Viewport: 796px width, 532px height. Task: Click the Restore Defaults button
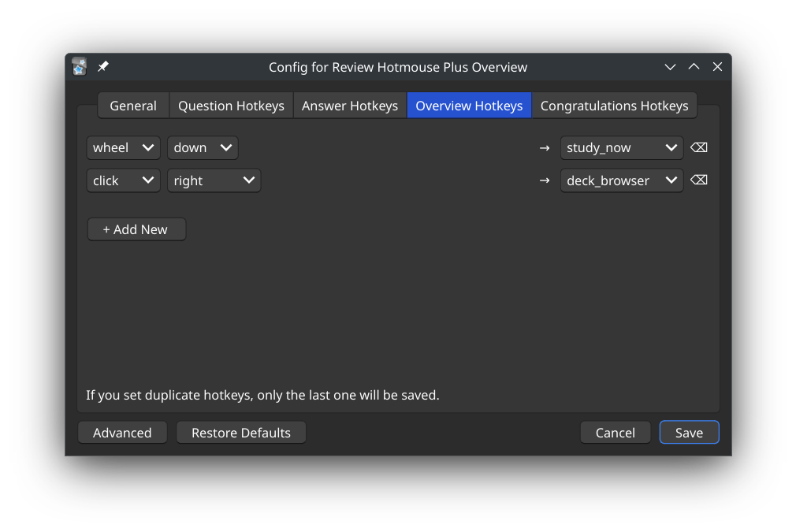[241, 433]
